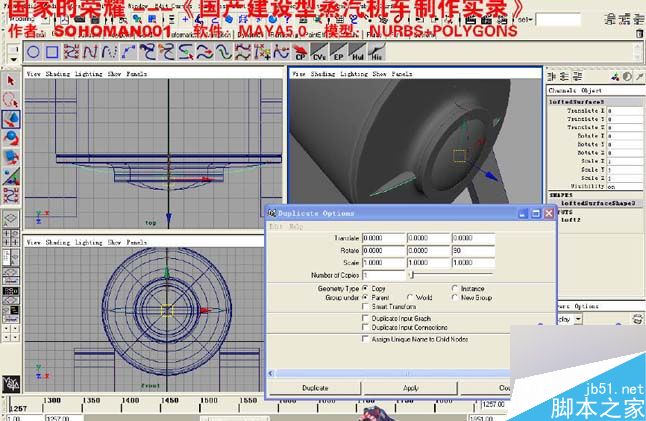Viewport: 646px width, 421px height.
Task: Click the EP curve shelf button
Action: 338,52
